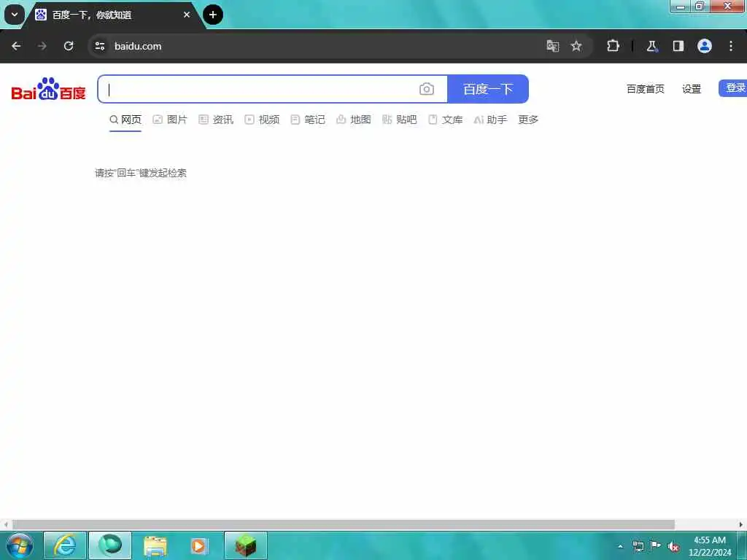Switch to the 图片 tab
This screenshot has width=747, height=560.
[x=170, y=120]
